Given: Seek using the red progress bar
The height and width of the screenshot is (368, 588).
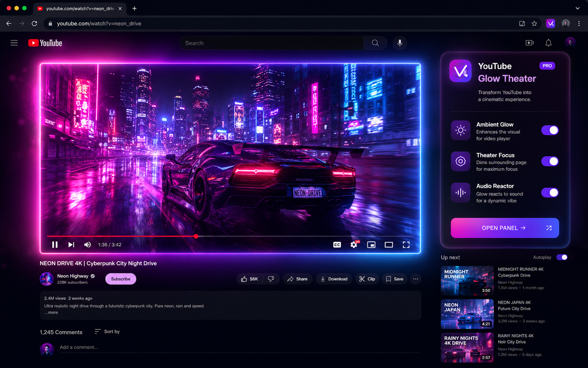Looking at the screenshot, I should [230, 236].
